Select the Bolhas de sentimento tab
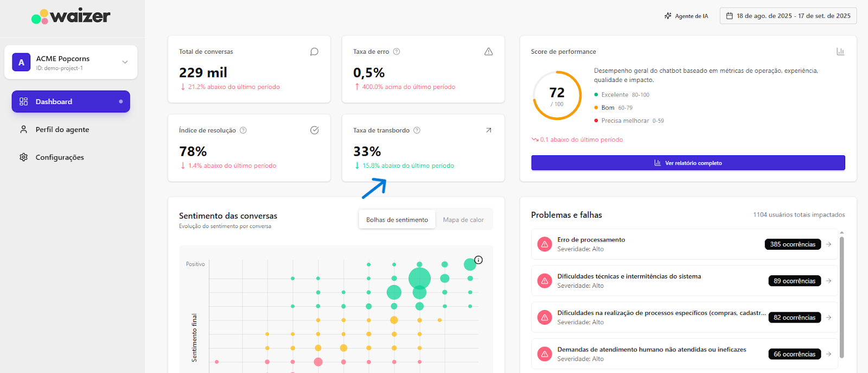The image size is (868, 373). click(x=397, y=220)
